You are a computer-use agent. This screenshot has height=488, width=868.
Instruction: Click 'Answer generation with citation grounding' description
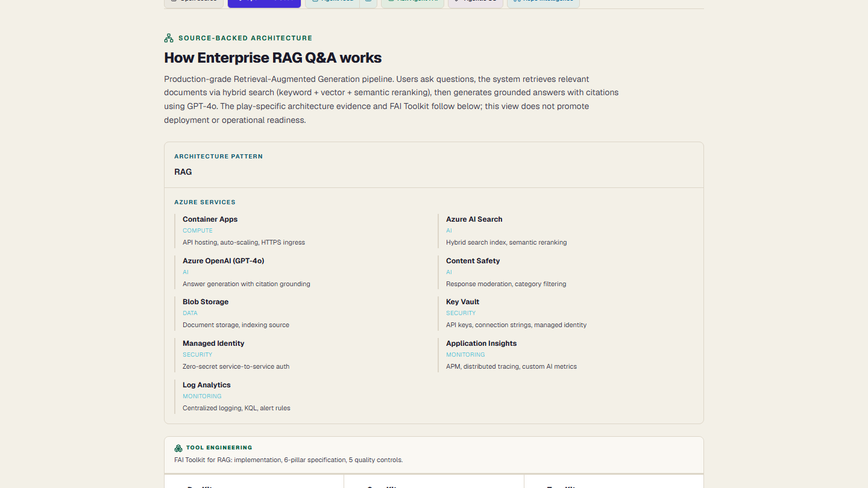pos(247,284)
